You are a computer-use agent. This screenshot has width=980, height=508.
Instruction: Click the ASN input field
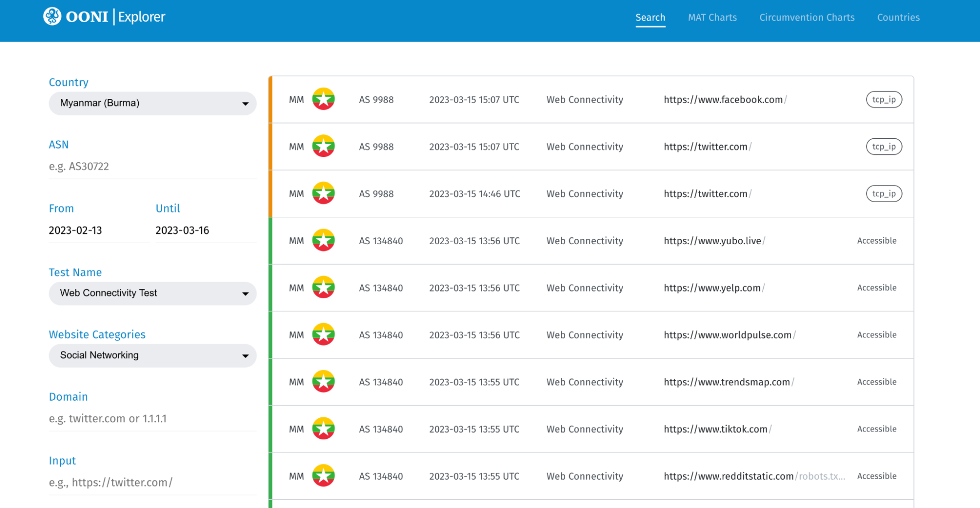click(152, 167)
